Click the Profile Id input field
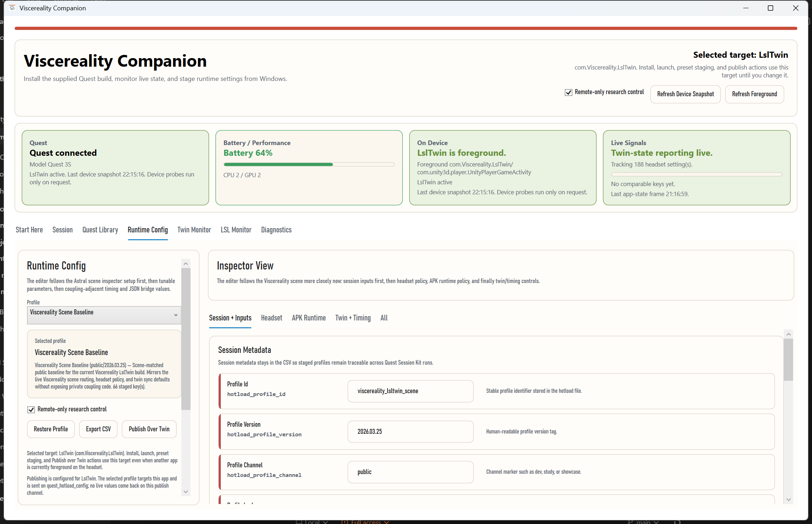This screenshot has height=524, width=812. pos(410,391)
